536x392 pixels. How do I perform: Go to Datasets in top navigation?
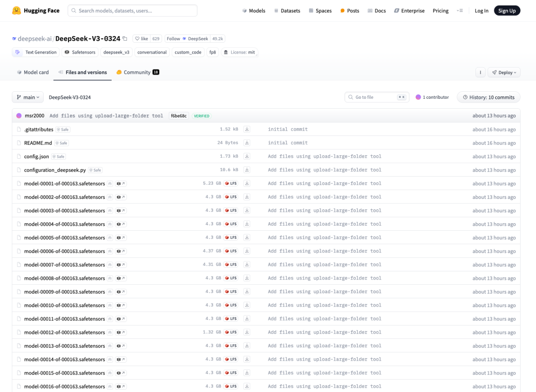click(x=287, y=10)
